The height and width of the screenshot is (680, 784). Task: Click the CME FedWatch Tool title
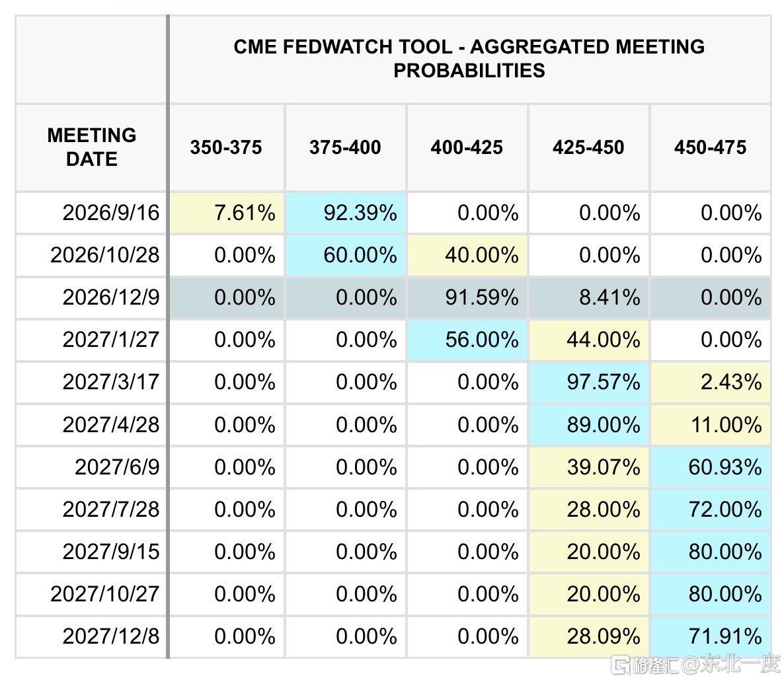(469, 59)
